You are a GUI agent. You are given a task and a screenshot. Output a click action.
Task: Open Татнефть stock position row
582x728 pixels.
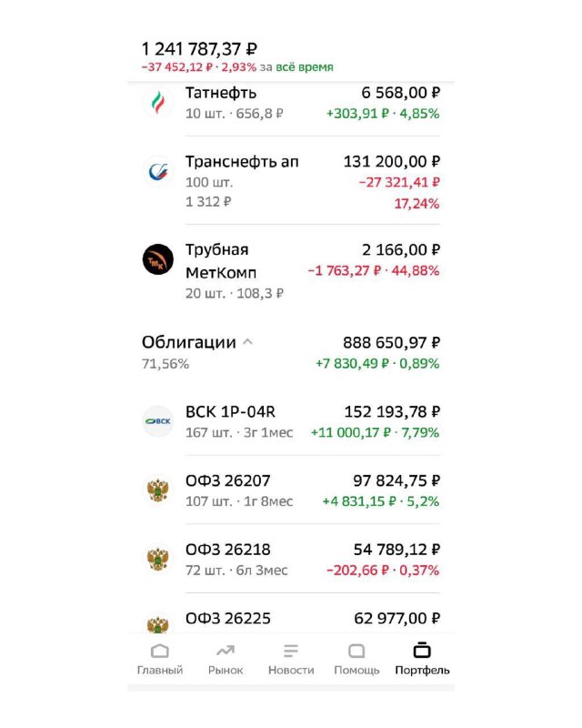point(291,103)
